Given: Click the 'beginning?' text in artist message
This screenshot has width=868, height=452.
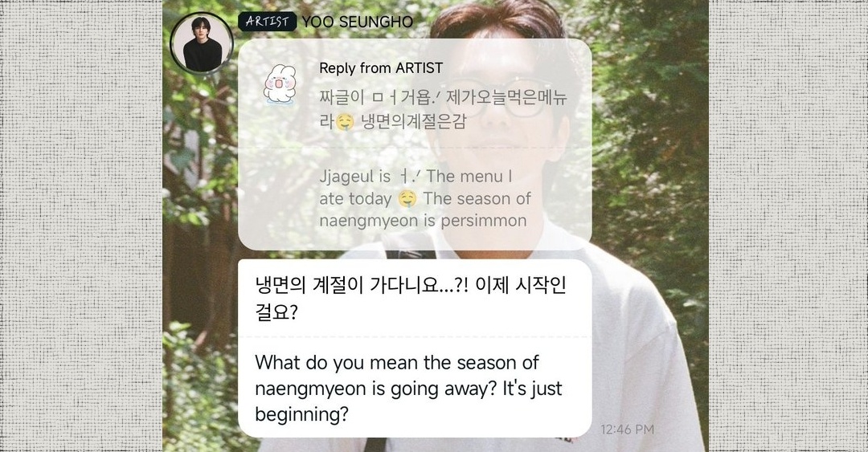Looking at the screenshot, I should click(x=301, y=414).
